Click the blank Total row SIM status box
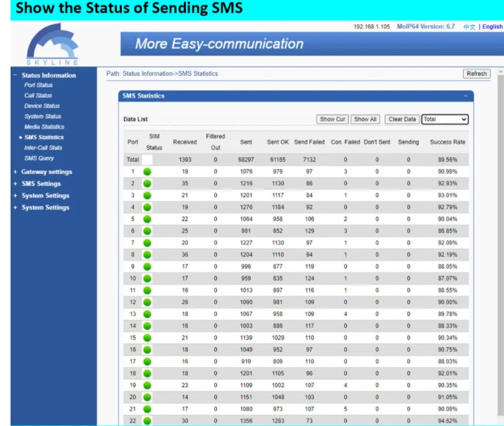504x426 pixels. (147, 160)
